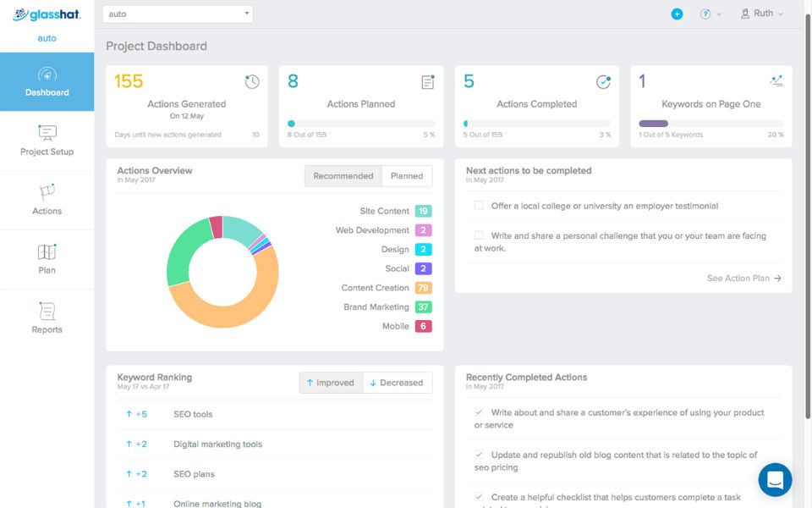The width and height of the screenshot is (812, 508).
Task: Open the Ruth user menu
Action: click(761, 14)
